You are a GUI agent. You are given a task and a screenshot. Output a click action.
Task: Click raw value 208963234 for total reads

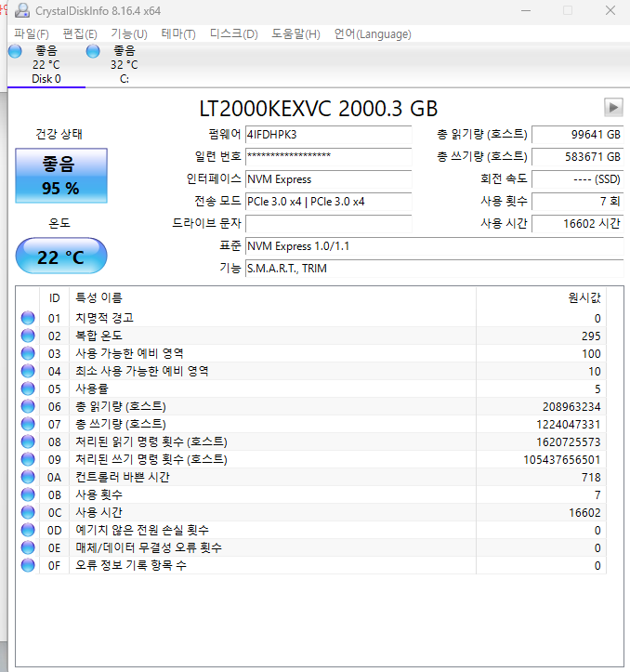tap(571, 407)
